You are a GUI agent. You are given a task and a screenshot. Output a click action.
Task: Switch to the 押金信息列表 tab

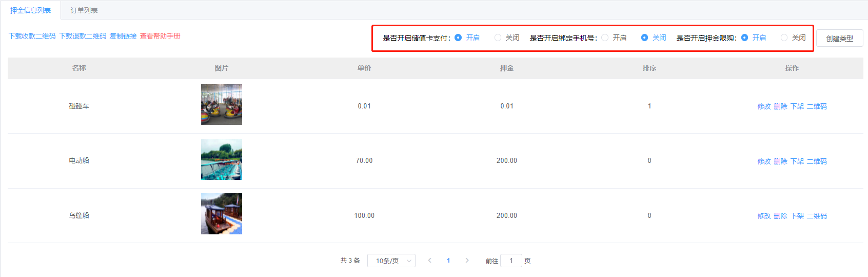coord(30,10)
